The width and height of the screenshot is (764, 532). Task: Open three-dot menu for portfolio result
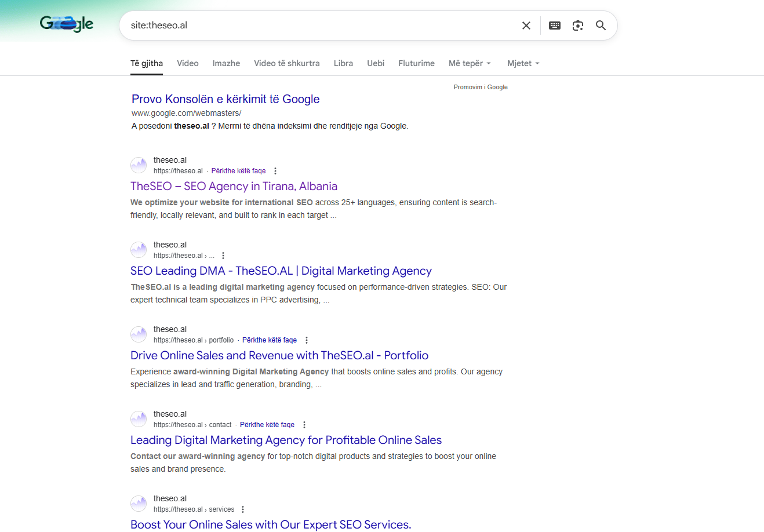pyautogui.click(x=307, y=340)
